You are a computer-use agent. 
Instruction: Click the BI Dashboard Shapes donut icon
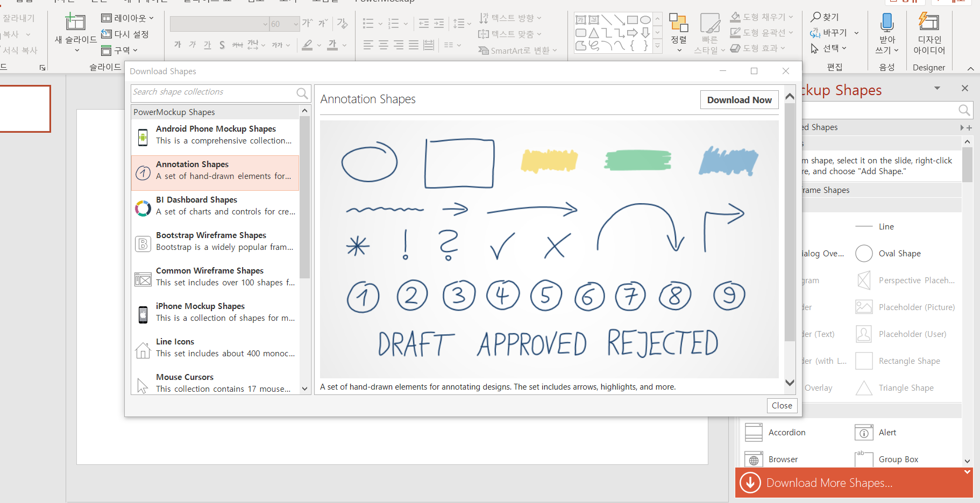143,208
